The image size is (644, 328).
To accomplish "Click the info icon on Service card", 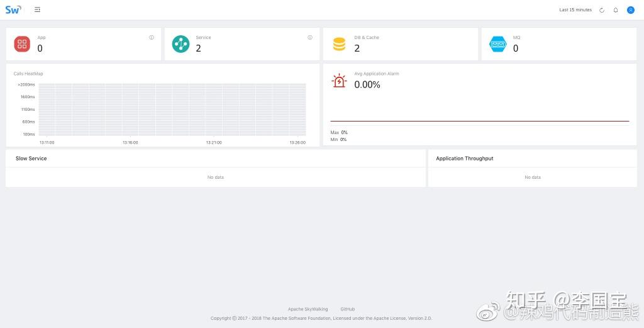I will click(x=310, y=38).
